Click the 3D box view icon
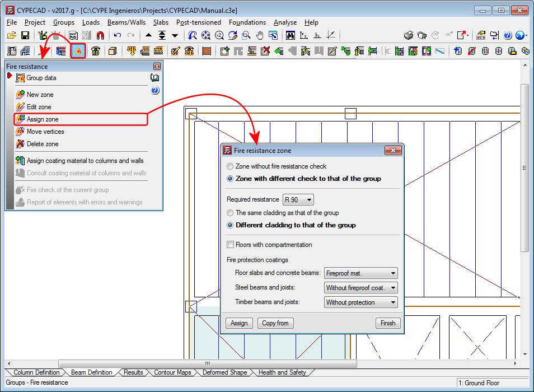This screenshot has width=534, height=392. (113, 51)
